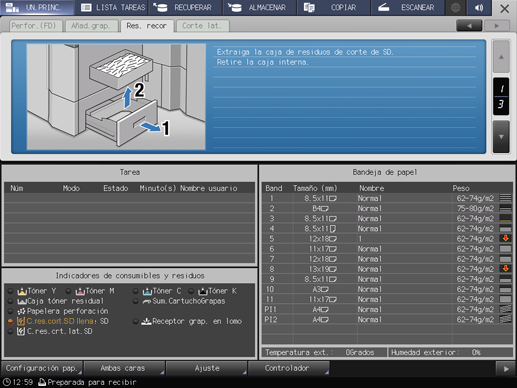Switch to the Corte lat. tab

click(x=202, y=26)
